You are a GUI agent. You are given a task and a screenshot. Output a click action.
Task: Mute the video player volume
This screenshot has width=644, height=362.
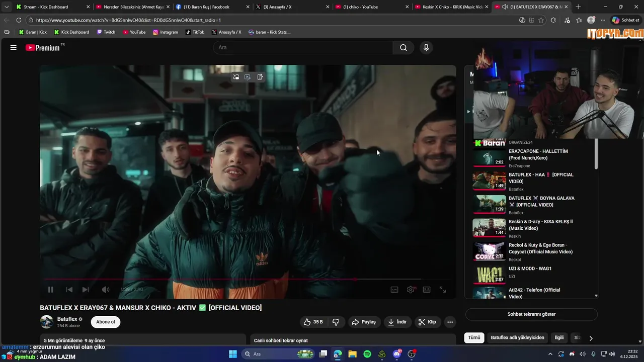pyautogui.click(x=106, y=290)
